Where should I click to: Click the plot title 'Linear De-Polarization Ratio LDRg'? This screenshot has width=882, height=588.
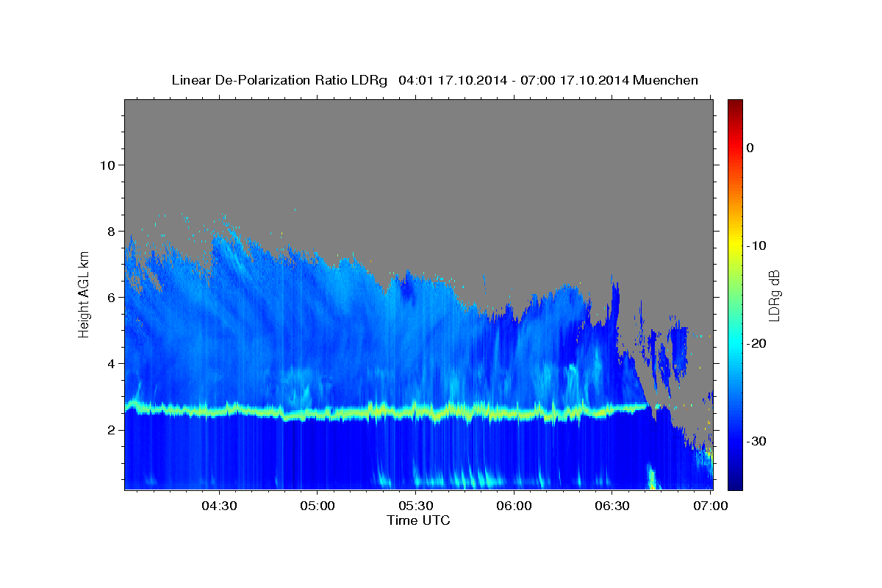279,80
